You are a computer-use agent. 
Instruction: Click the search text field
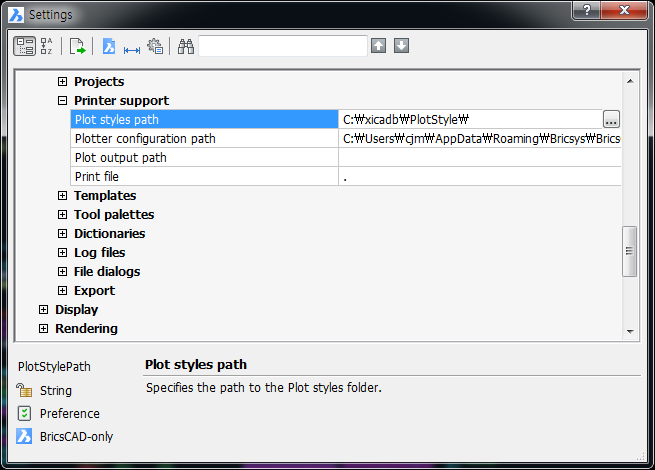283,46
